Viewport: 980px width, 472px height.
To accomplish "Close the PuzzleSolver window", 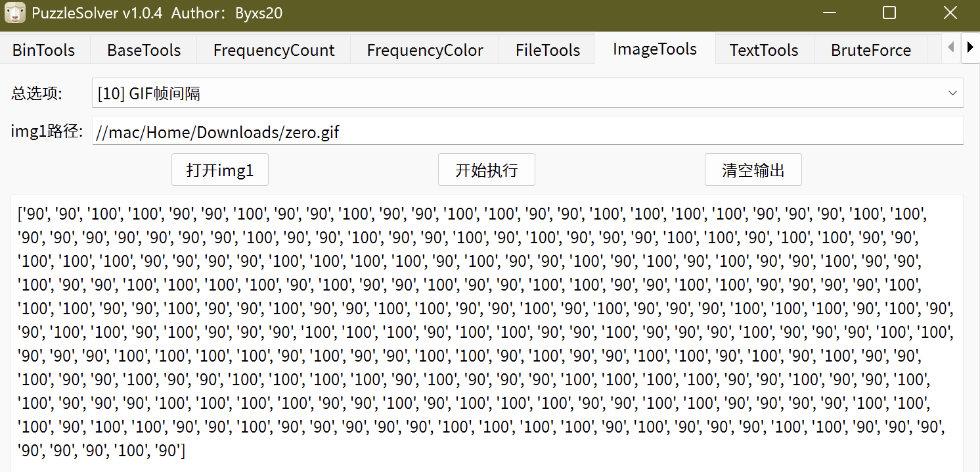I will coord(950,13).
